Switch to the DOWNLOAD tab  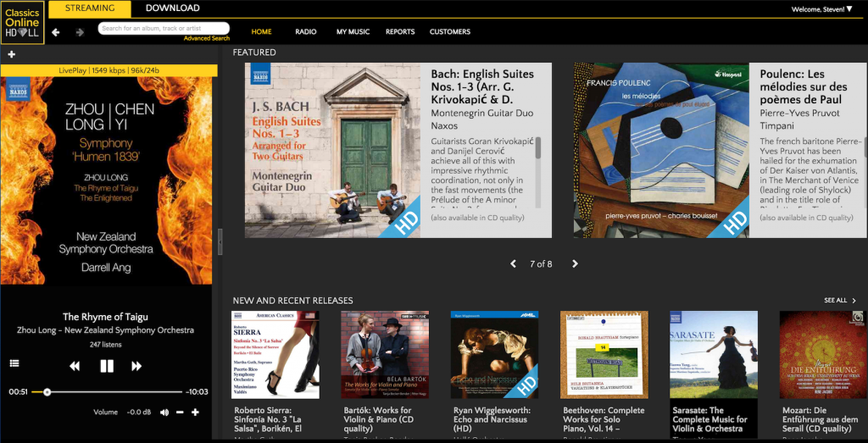[173, 8]
